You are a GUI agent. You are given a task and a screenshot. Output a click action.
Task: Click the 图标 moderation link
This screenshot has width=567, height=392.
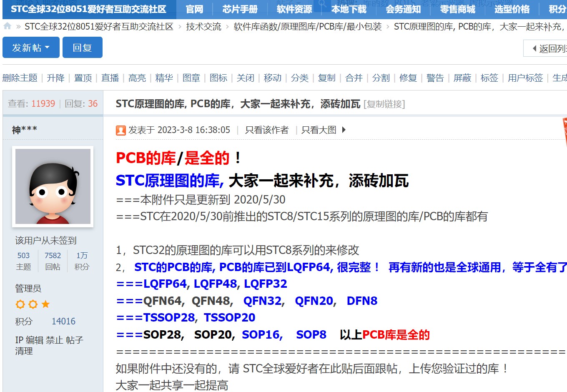(218, 78)
